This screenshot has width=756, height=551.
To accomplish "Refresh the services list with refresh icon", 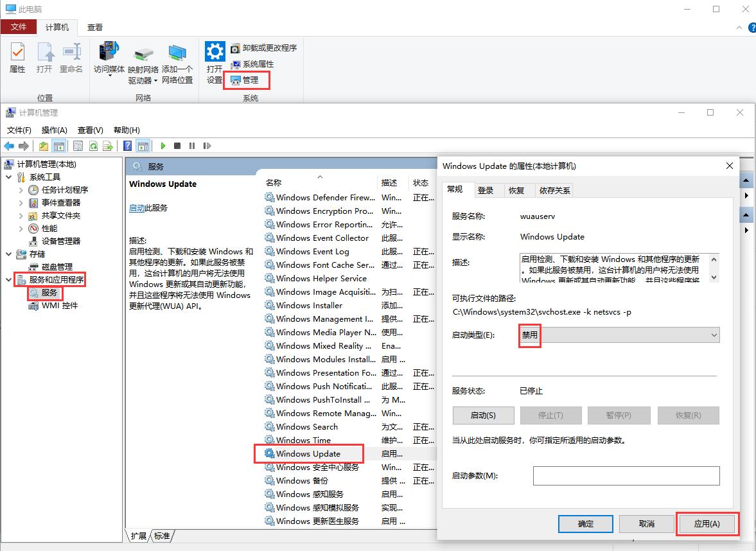I will (94, 146).
